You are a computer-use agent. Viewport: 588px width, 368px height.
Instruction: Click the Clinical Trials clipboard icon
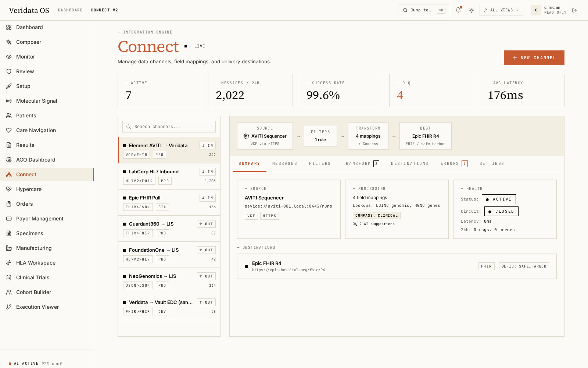[x=9, y=277]
